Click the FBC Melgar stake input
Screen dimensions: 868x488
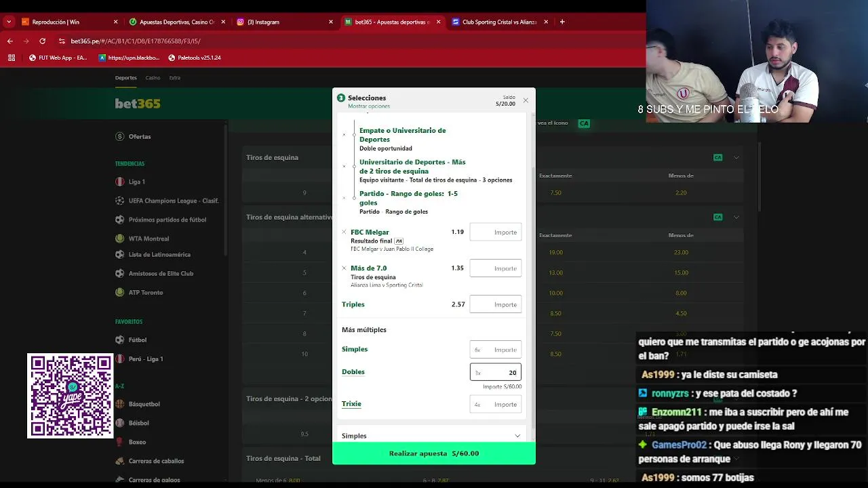496,232
